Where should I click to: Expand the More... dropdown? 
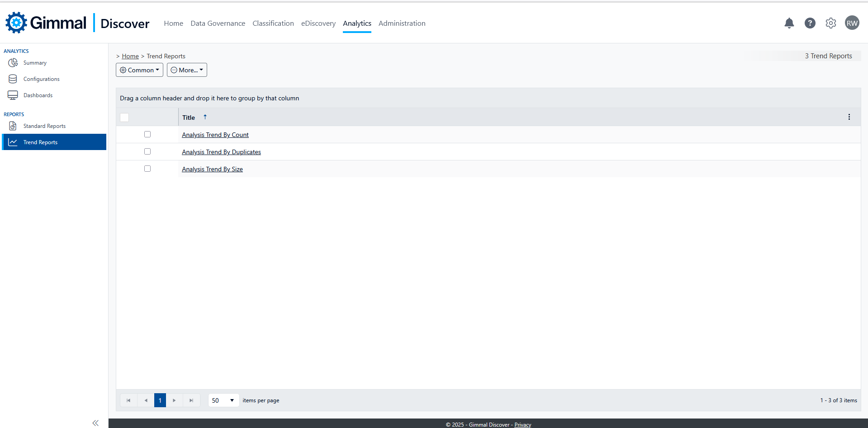(x=187, y=70)
